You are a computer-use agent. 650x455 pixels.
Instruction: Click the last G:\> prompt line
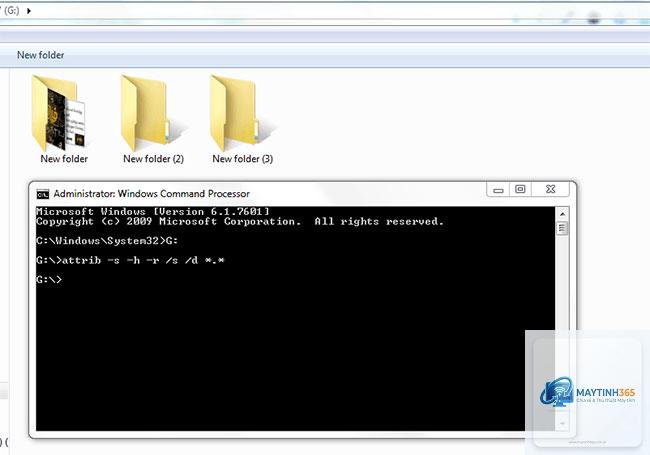tap(49, 280)
